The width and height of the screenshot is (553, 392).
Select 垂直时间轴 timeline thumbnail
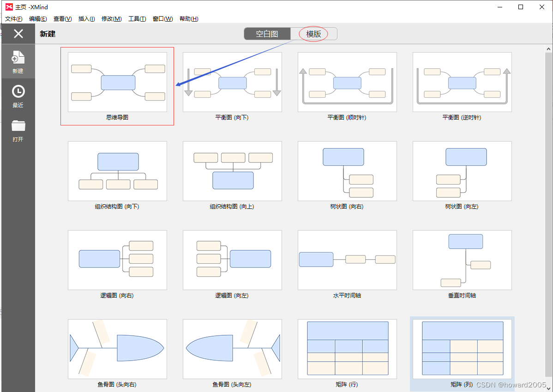point(463,260)
